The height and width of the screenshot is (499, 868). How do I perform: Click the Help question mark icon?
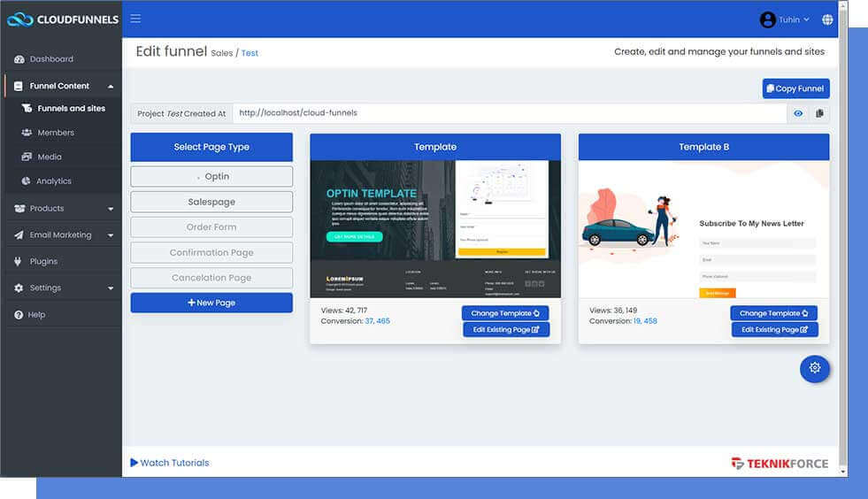click(x=19, y=315)
